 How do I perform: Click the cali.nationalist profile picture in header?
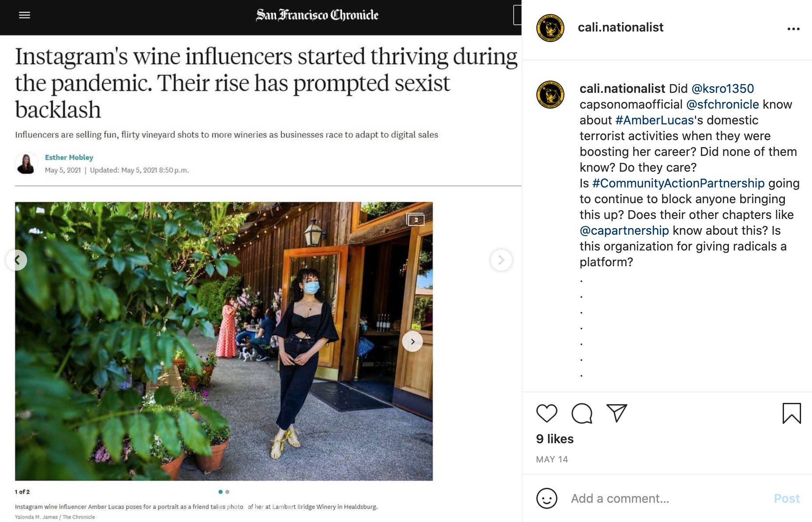point(550,28)
